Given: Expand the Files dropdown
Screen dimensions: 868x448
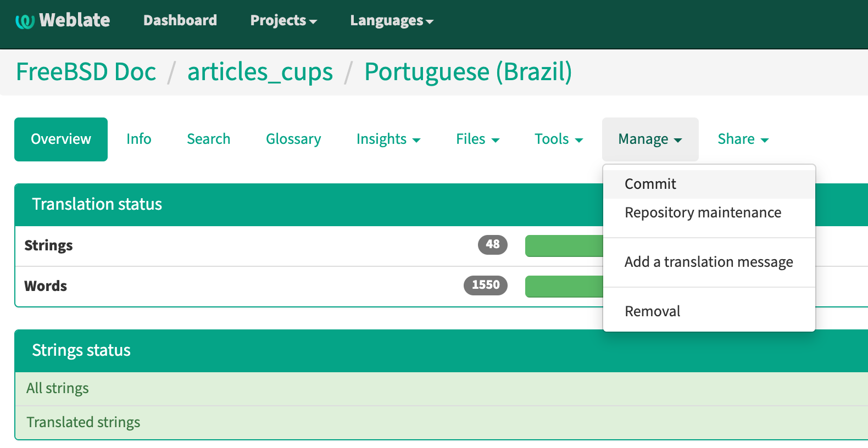Looking at the screenshot, I should click(478, 139).
